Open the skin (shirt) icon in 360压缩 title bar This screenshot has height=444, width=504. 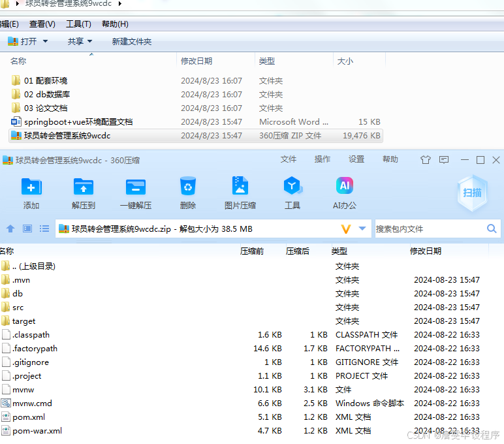coord(426,160)
